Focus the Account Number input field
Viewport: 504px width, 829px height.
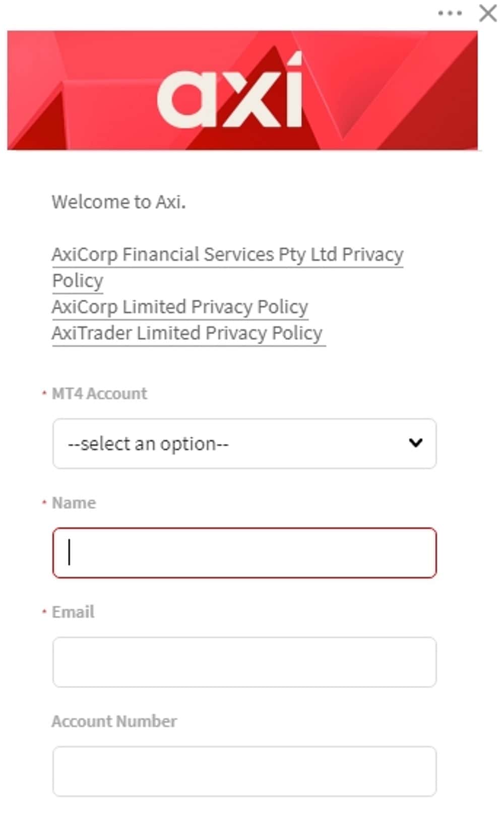pos(244,771)
